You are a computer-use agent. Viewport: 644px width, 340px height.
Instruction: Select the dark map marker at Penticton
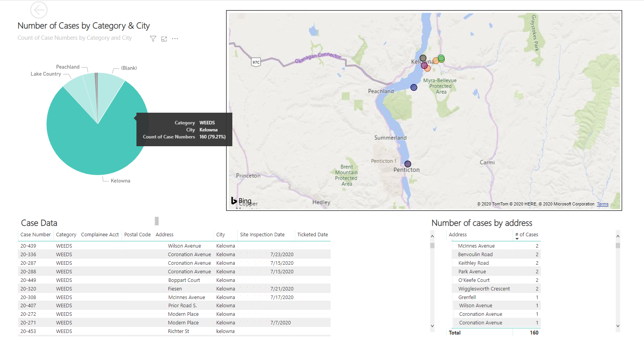pyautogui.click(x=408, y=164)
